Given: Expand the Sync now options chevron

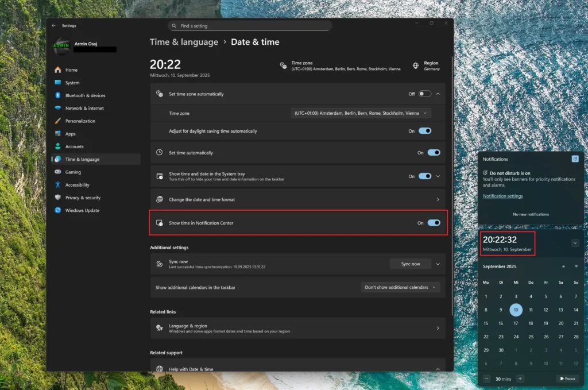Looking at the screenshot, I should (438, 264).
